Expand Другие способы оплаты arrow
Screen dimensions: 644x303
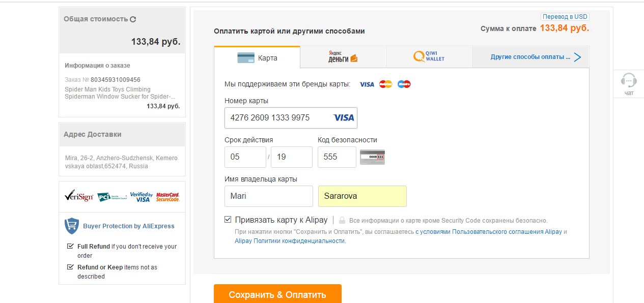pyautogui.click(x=577, y=57)
